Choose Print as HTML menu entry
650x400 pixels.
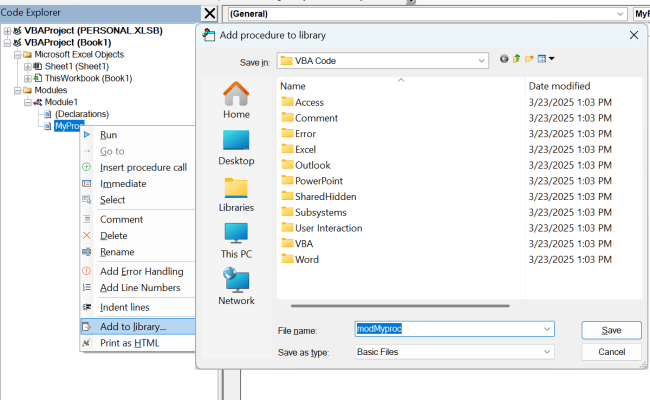coord(137,343)
